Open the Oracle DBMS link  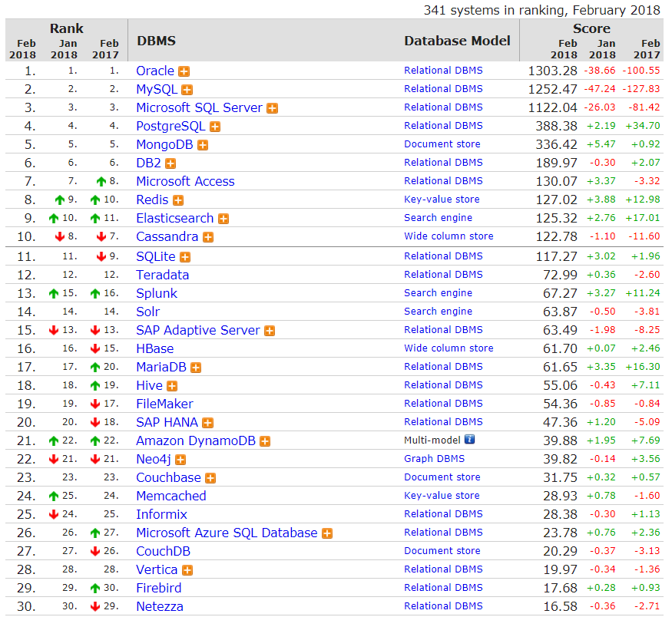[155, 71]
